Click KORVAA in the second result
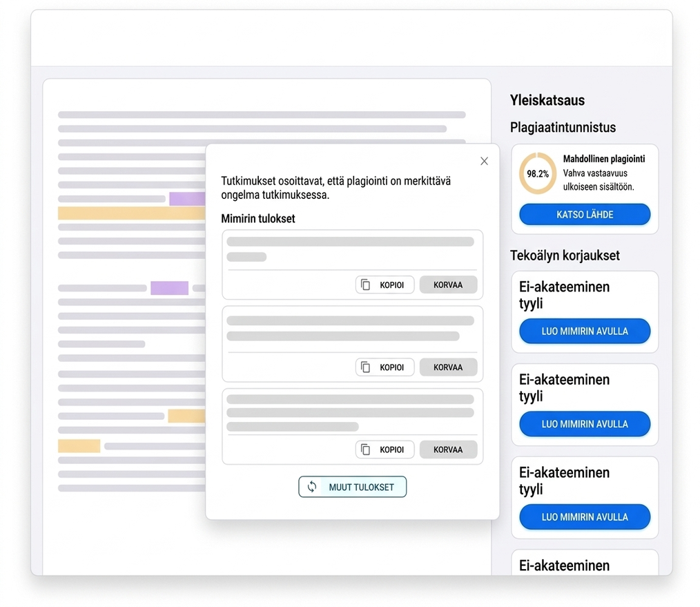The height and width of the screenshot is (607, 700). tap(448, 367)
